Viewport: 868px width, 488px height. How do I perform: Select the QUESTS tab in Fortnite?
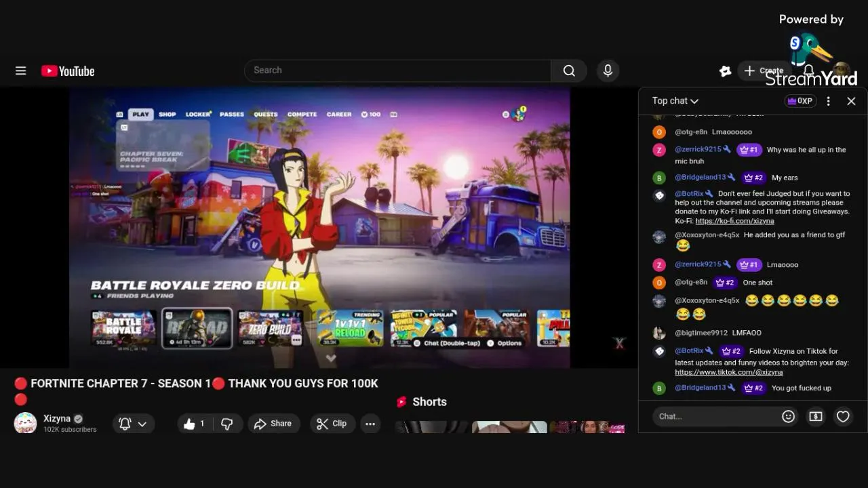(266, 115)
